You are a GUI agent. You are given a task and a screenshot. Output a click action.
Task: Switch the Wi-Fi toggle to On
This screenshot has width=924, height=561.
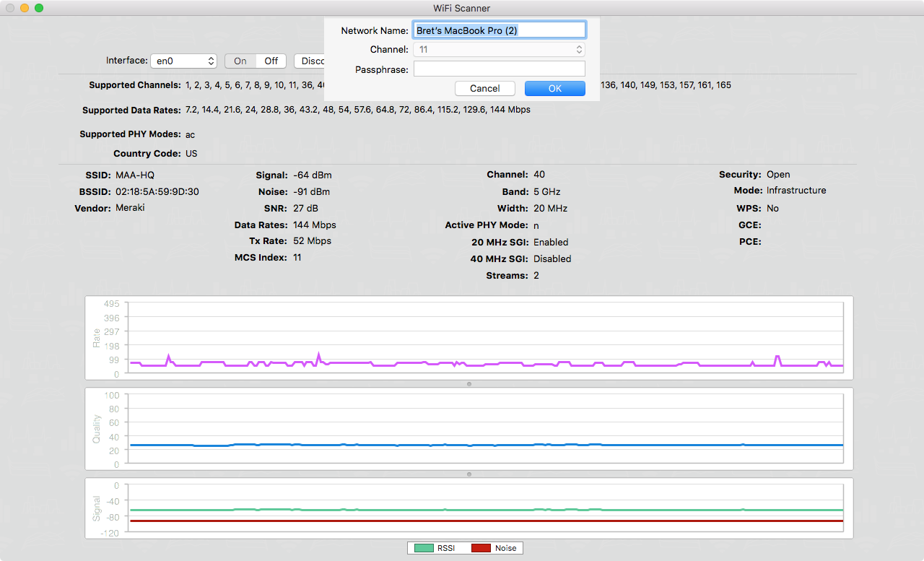240,61
